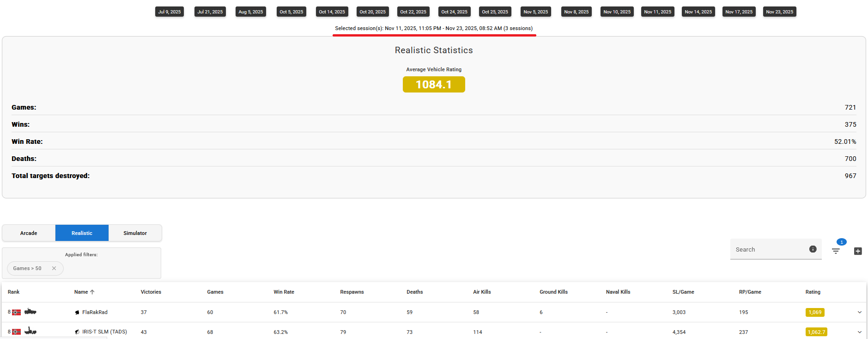
Task: Sort the table by the Games column header
Action: pos(215,292)
